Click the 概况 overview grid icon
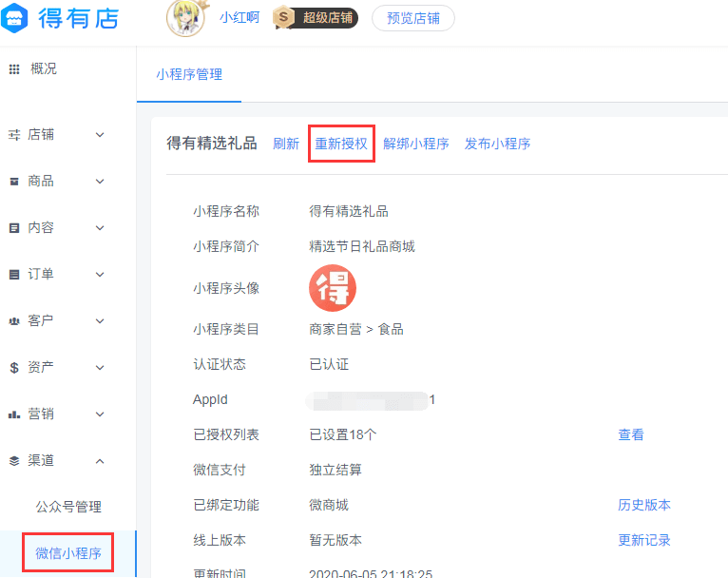 tap(14, 69)
